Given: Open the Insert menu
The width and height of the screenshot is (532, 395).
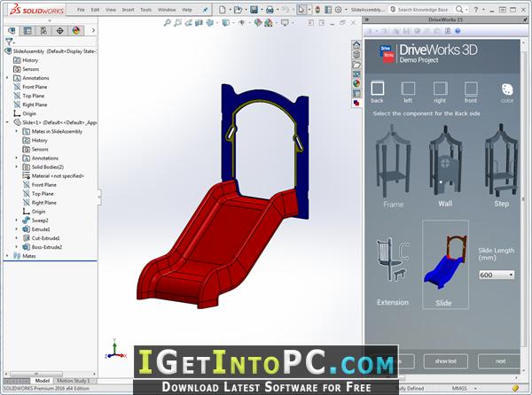Looking at the screenshot, I should 129,10.
